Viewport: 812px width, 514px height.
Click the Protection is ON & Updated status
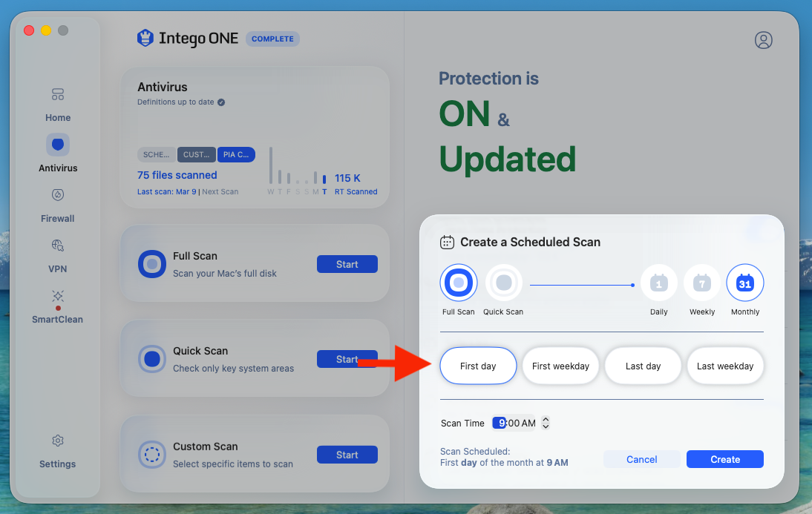[x=507, y=122]
